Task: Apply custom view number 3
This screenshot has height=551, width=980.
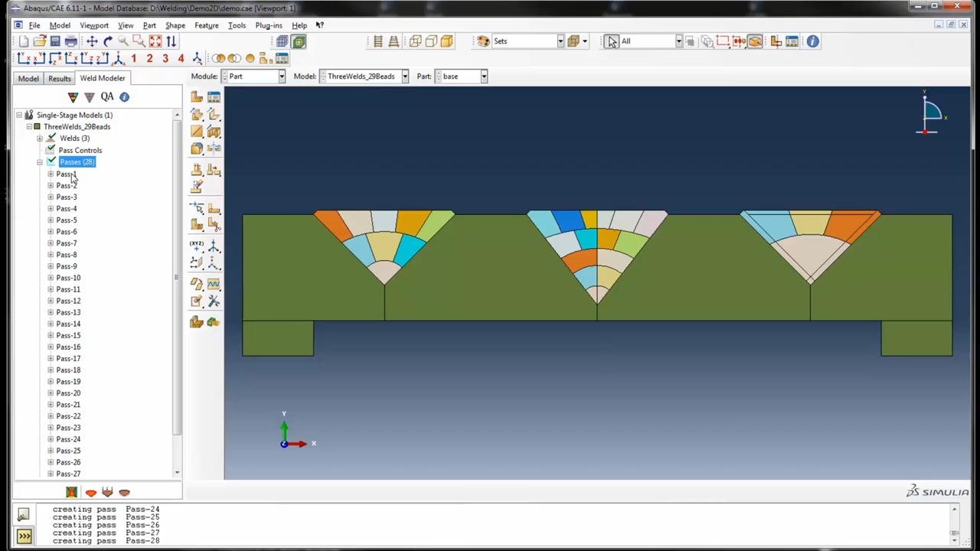Action: (165, 59)
